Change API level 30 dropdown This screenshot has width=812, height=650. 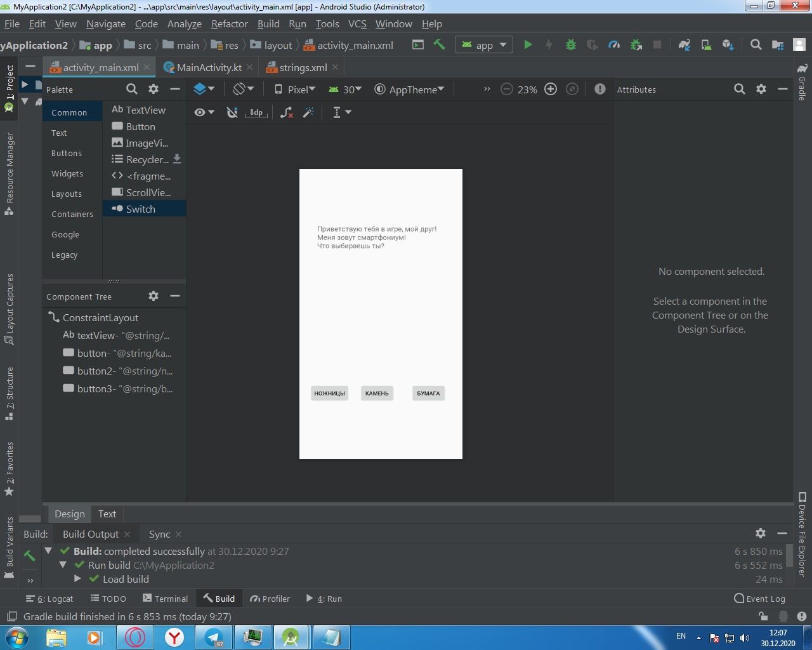tap(344, 90)
